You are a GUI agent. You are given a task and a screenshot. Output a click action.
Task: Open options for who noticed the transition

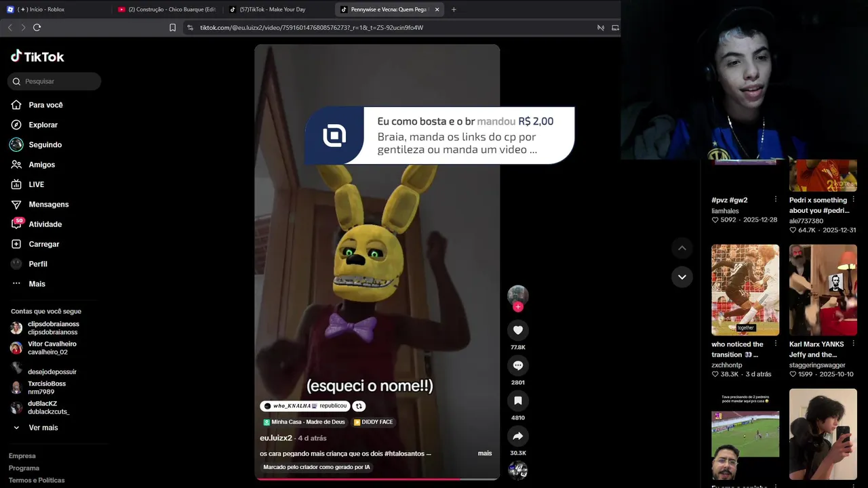click(776, 344)
